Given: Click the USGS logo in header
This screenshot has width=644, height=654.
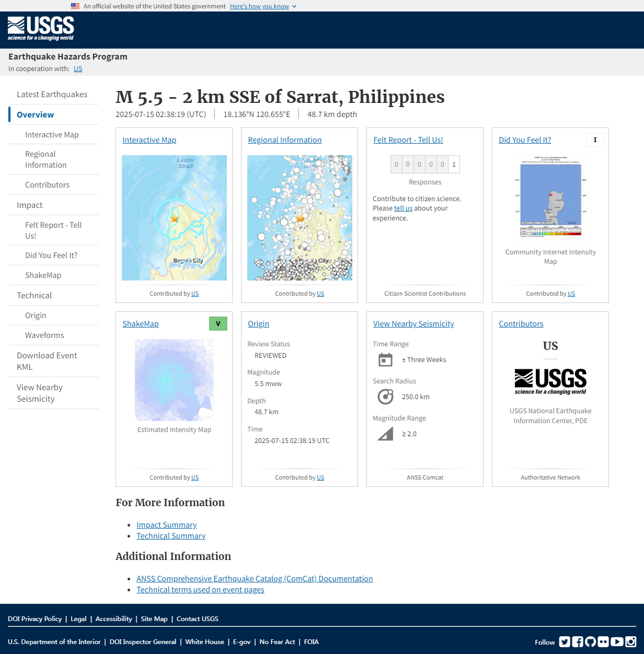Looking at the screenshot, I should click(x=41, y=29).
